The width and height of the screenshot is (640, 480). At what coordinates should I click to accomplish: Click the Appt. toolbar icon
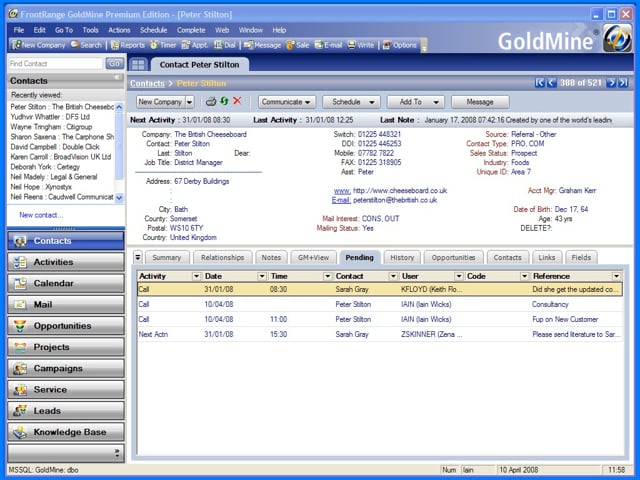click(x=195, y=45)
